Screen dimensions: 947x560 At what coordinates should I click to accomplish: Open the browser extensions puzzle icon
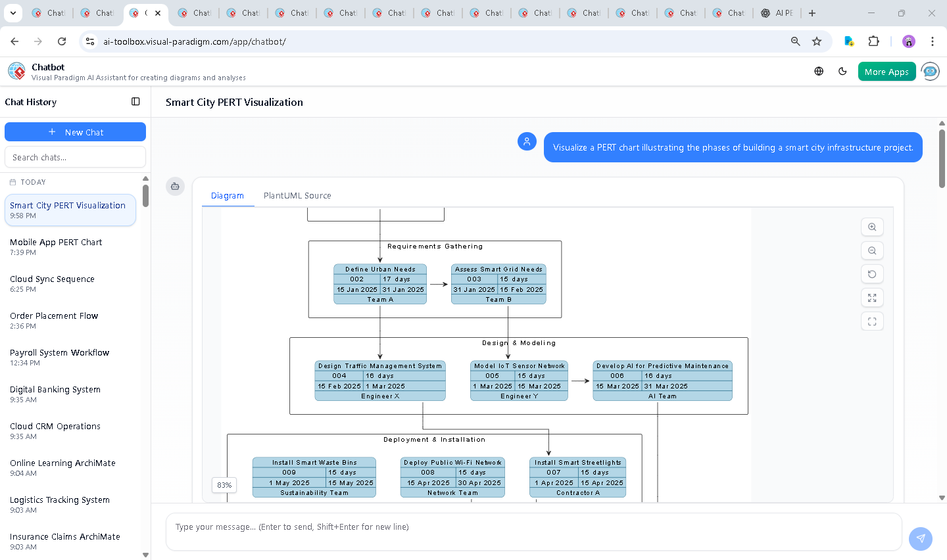pos(873,41)
